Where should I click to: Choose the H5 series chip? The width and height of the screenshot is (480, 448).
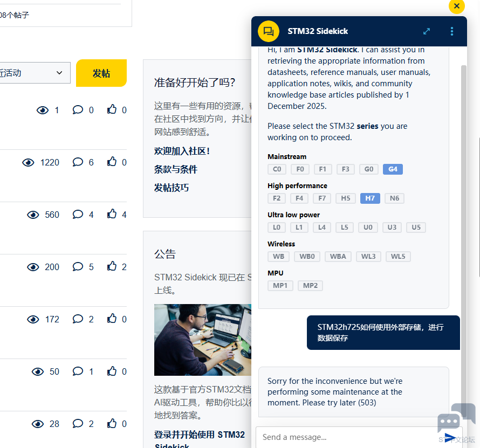click(345, 198)
